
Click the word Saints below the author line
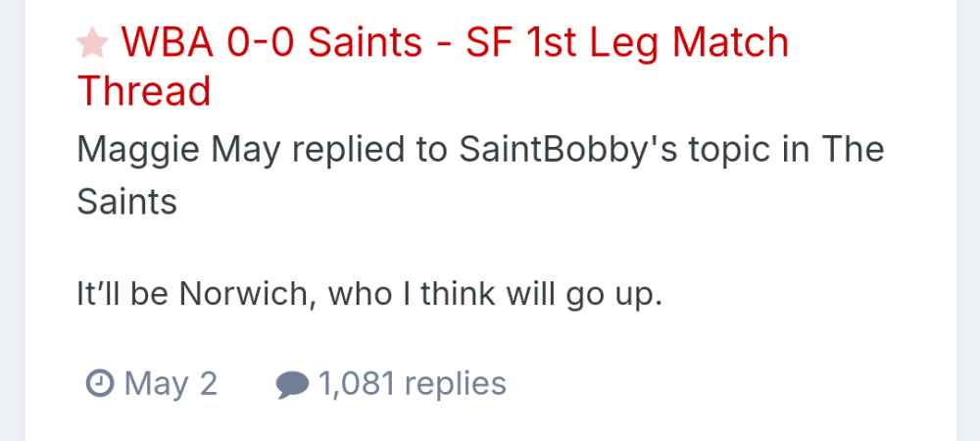126,201
